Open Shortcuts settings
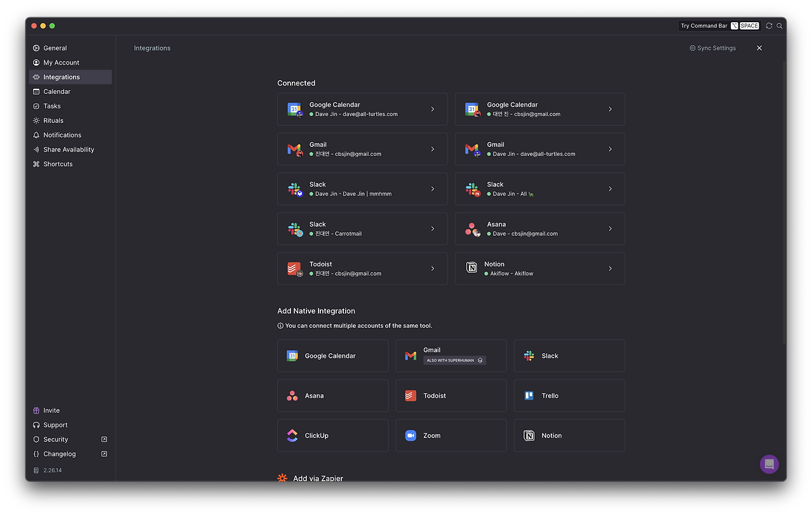Screen dimensions: 812x515 [70, 164]
